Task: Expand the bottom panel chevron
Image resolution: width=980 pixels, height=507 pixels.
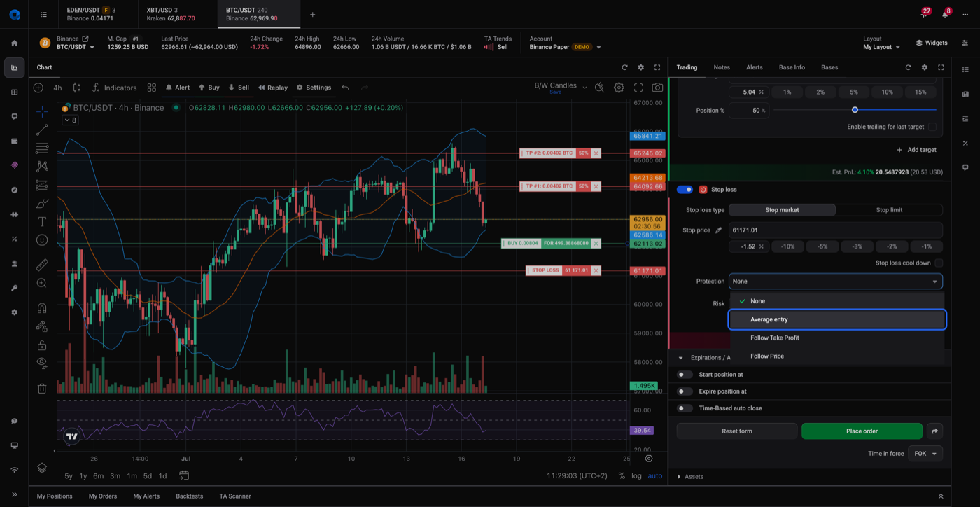Action: pyautogui.click(x=941, y=496)
